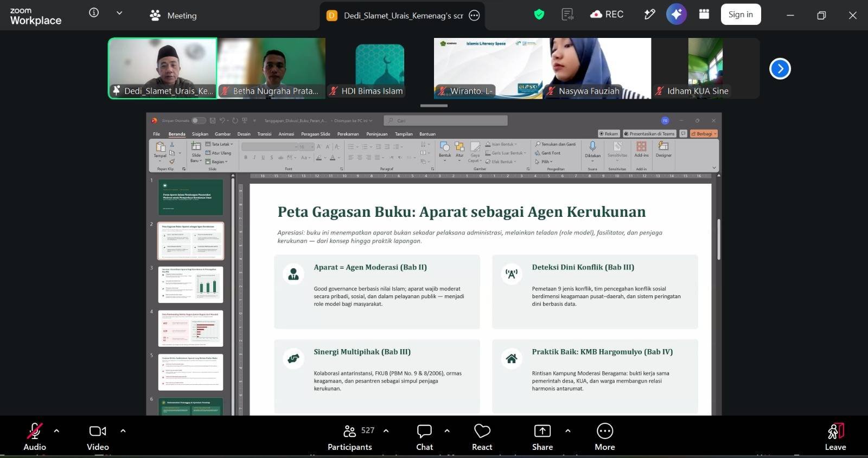The height and width of the screenshot is (458, 868).
Task: Click the Diktekan microphone icon
Action: [592, 146]
